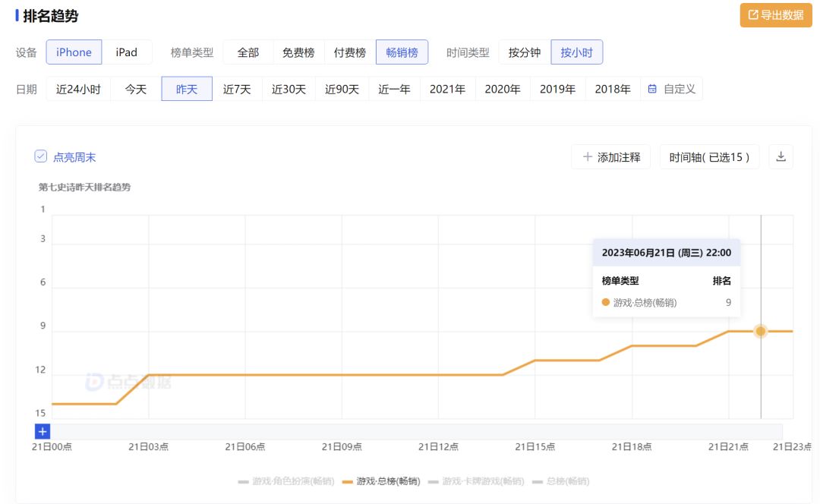
Task: Show the 总榜(畅销) legend series
Action: tap(560, 481)
